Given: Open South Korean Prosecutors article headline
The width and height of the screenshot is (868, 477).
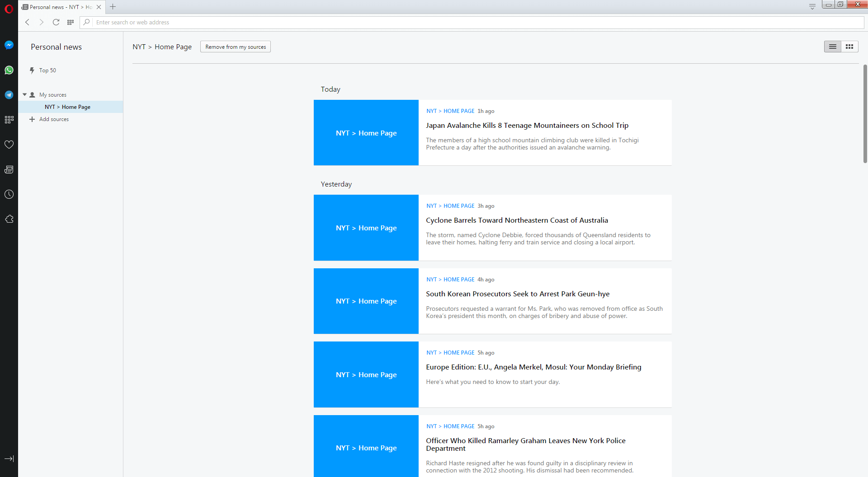Looking at the screenshot, I should [518, 294].
